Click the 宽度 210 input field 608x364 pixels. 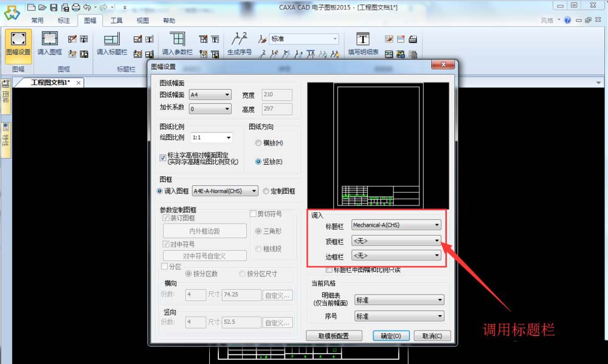277,95
